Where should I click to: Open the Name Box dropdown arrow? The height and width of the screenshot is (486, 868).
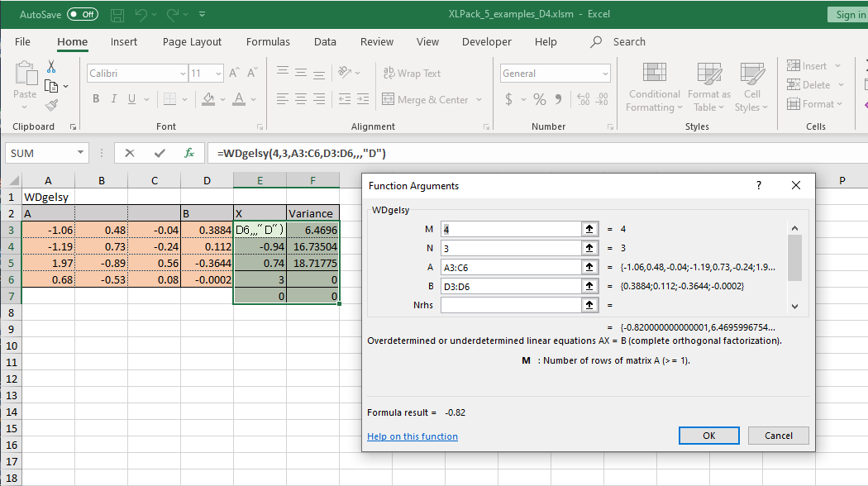point(80,153)
